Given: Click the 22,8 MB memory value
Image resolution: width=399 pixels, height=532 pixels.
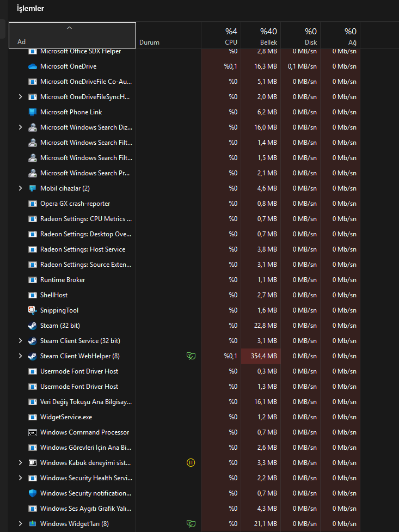Looking at the screenshot, I should 265,326.
